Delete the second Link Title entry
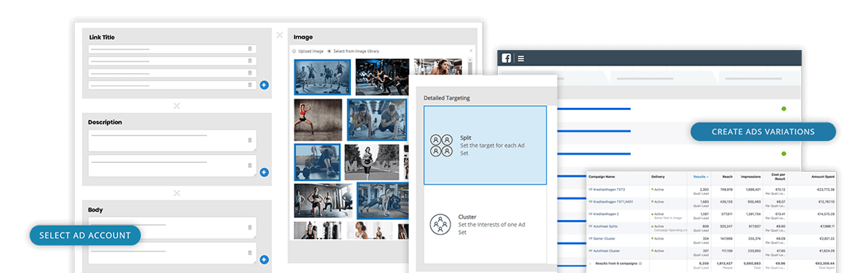The image size is (868, 273). coord(250,61)
